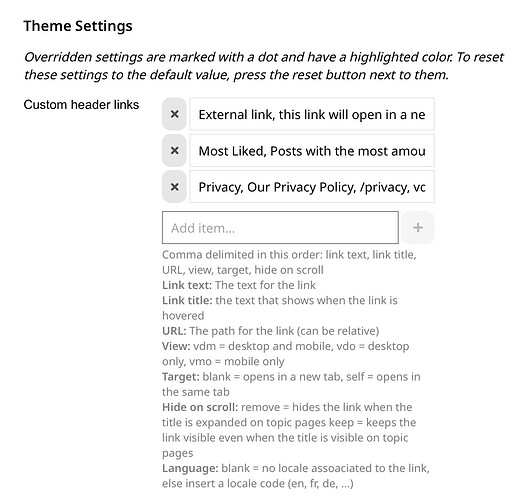Screen dimensions: 518x500
Task: Select the Privacy Policy entry text
Action: click(312, 187)
